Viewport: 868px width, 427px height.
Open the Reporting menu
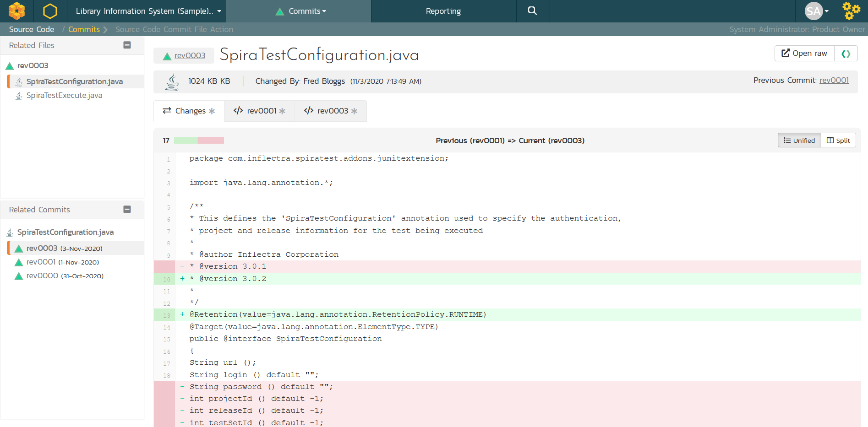tap(443, 11)
